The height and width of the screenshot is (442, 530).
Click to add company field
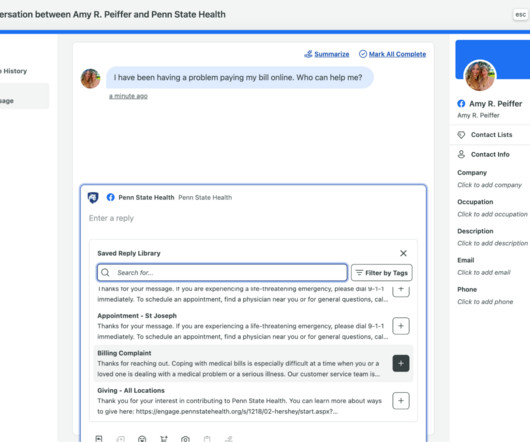coord(489,185)
